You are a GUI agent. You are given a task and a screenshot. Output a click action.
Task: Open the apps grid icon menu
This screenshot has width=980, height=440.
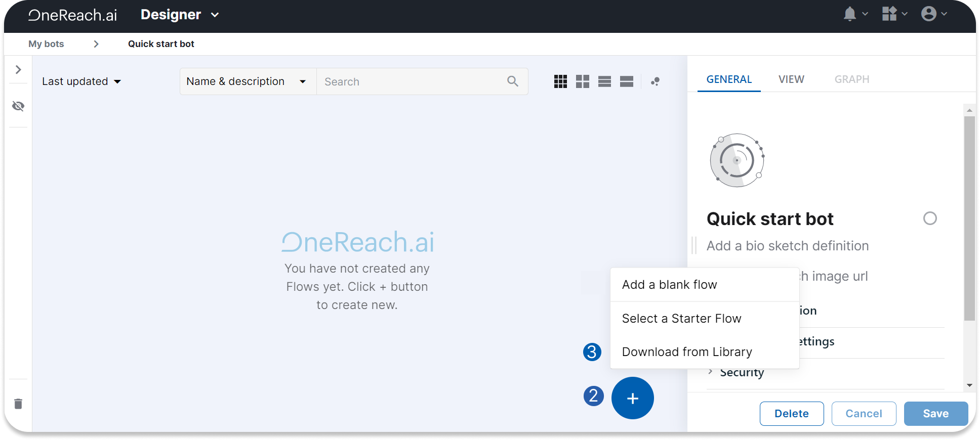click(889, 14)
